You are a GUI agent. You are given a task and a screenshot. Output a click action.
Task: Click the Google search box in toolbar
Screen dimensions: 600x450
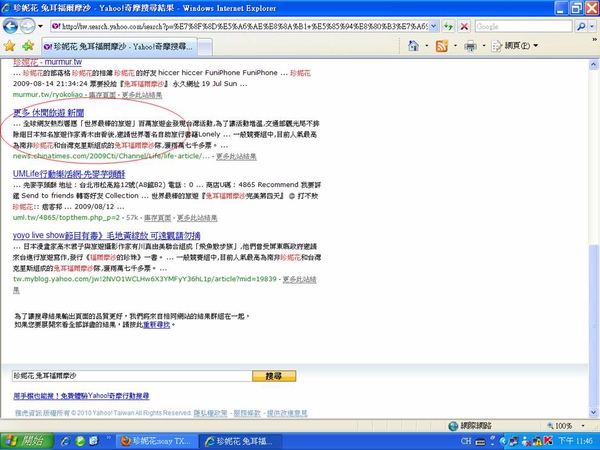pyautogui.click(x=523, y=26)
